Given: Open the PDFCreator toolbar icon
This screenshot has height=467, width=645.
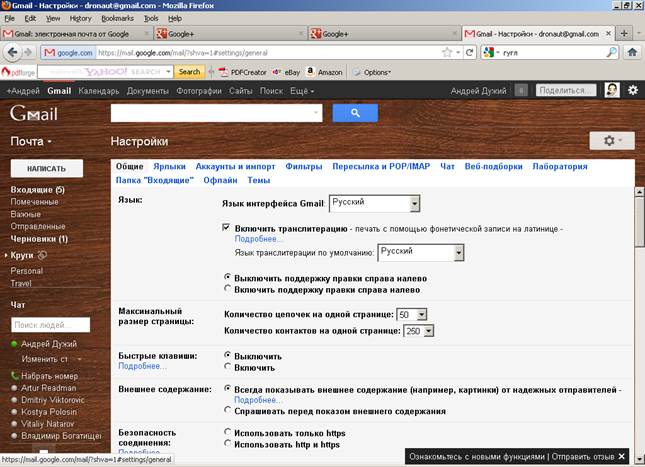Looking at the screenshot, I should point(243,72).
